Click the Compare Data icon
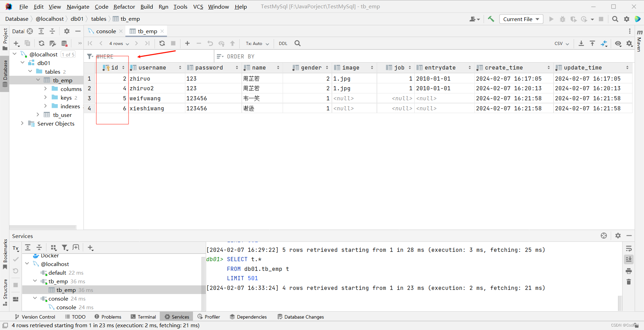The width and height of the screenshot is (644, 330). (x=604, y=43)
